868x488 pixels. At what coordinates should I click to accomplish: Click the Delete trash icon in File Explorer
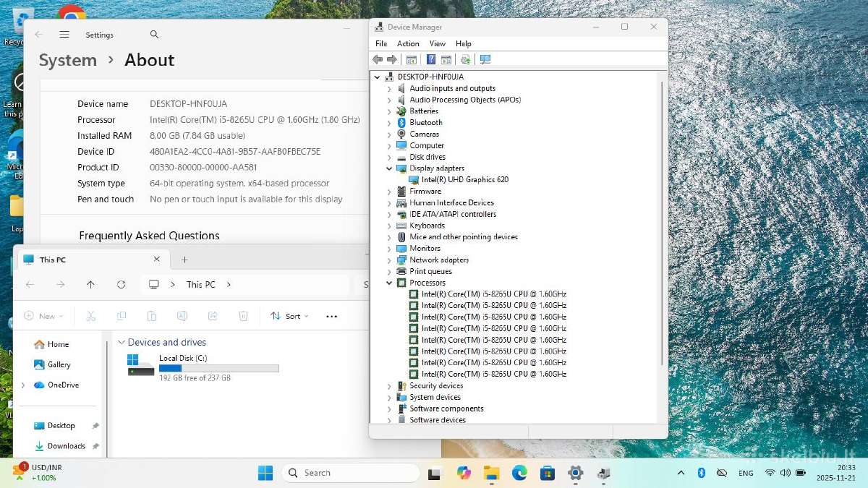tap(244, 316)
